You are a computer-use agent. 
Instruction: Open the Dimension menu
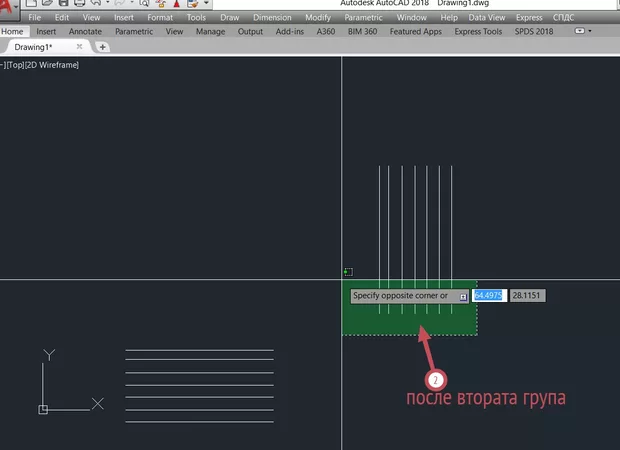tap(272, 17)
